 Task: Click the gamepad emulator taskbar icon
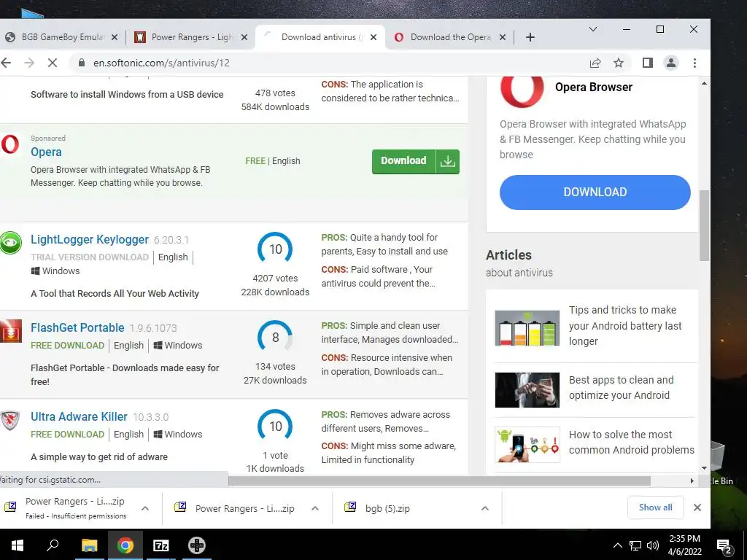197,545
